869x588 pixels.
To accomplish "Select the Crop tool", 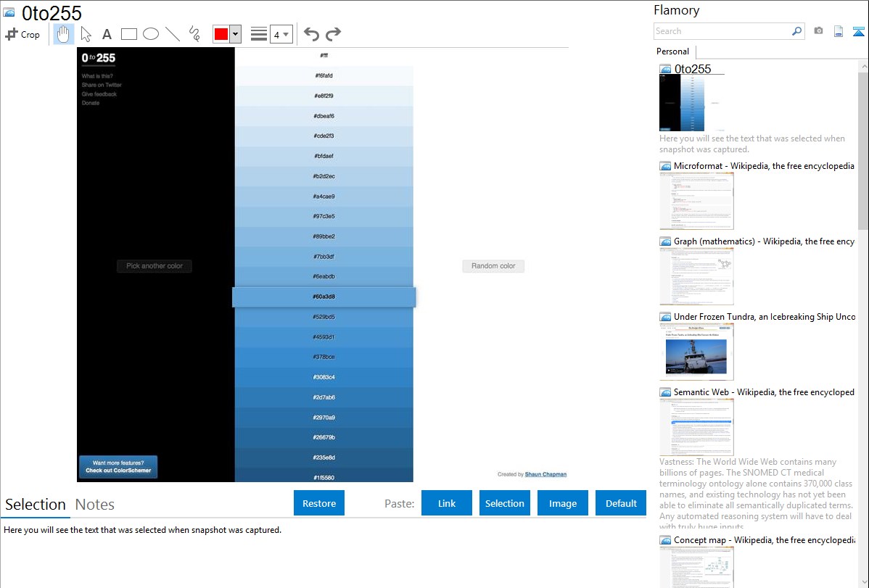I will point(22,34).
